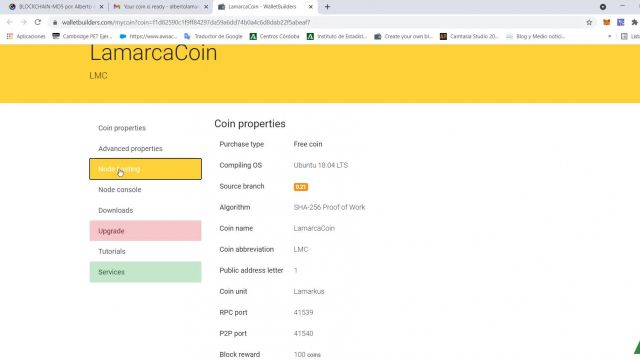Click the '100 coins' block reward value
This screenshot has width=640, height=360.
307,355
